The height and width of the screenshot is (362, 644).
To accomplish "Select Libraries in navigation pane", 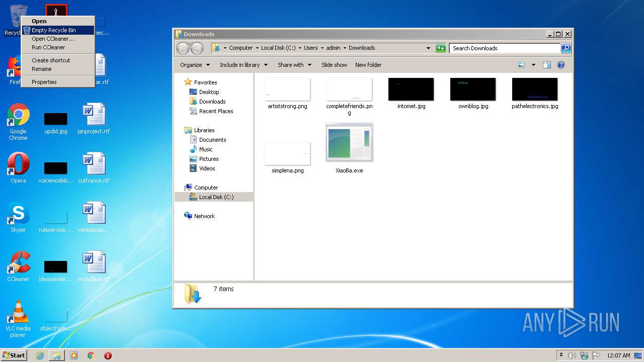I will pos(204,130).
